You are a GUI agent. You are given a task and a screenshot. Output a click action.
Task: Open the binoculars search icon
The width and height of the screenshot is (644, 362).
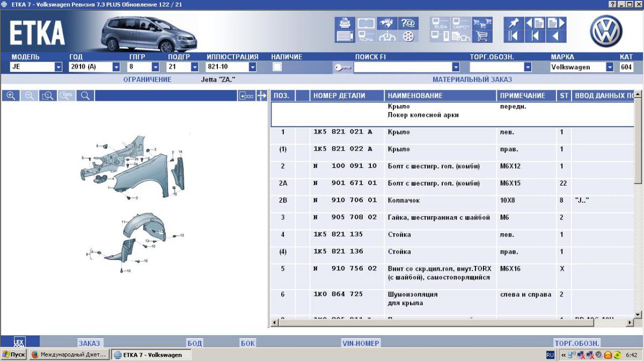tap(387, 23)
